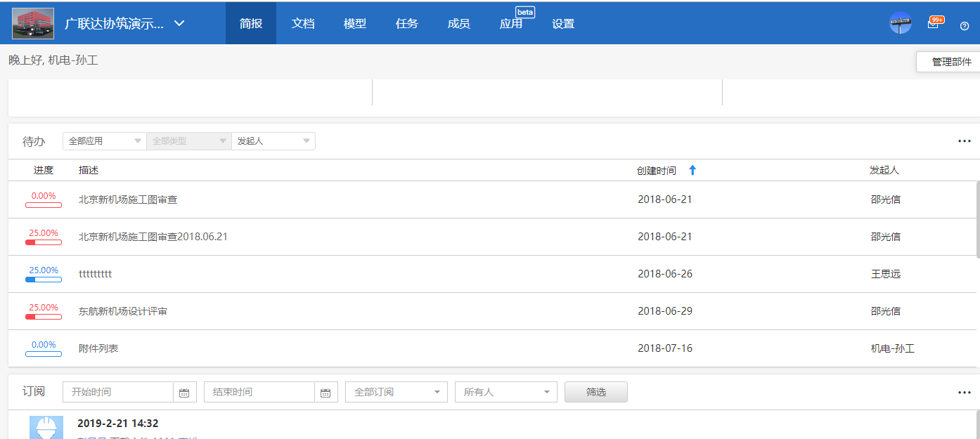Open the 发起人 filter dropdown
The image size is (980, 439).
click(x=273, y=140)
